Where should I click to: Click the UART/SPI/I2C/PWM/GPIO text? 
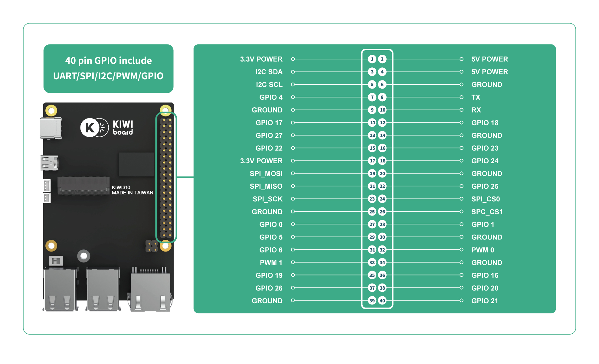point(108,76)
